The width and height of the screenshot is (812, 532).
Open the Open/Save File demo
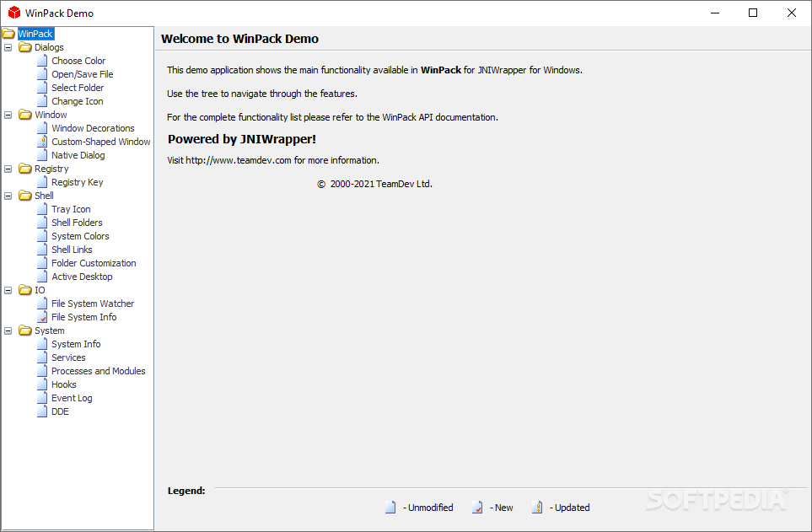pos(83,74)
